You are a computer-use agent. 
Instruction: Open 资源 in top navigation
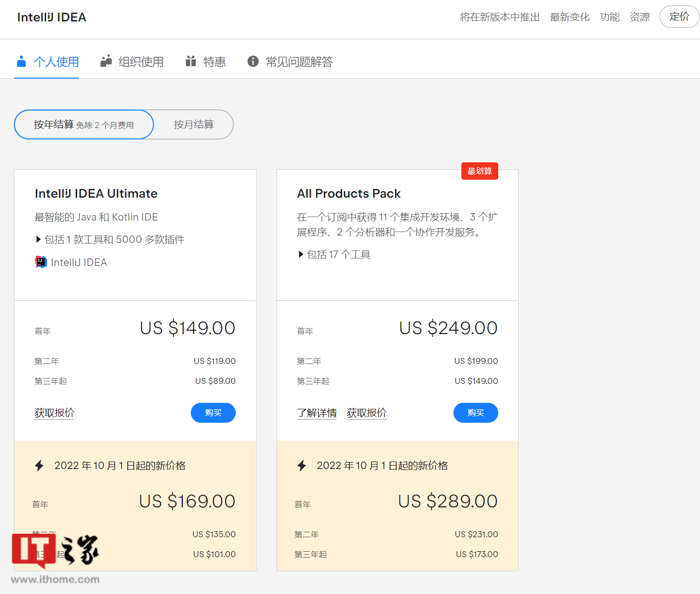639,17
